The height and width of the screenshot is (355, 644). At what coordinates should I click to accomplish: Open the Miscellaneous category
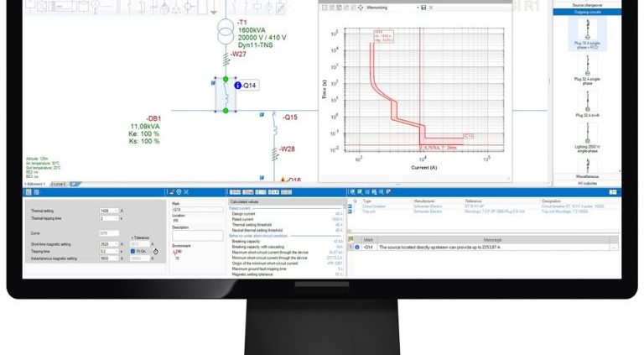(587, 177)
